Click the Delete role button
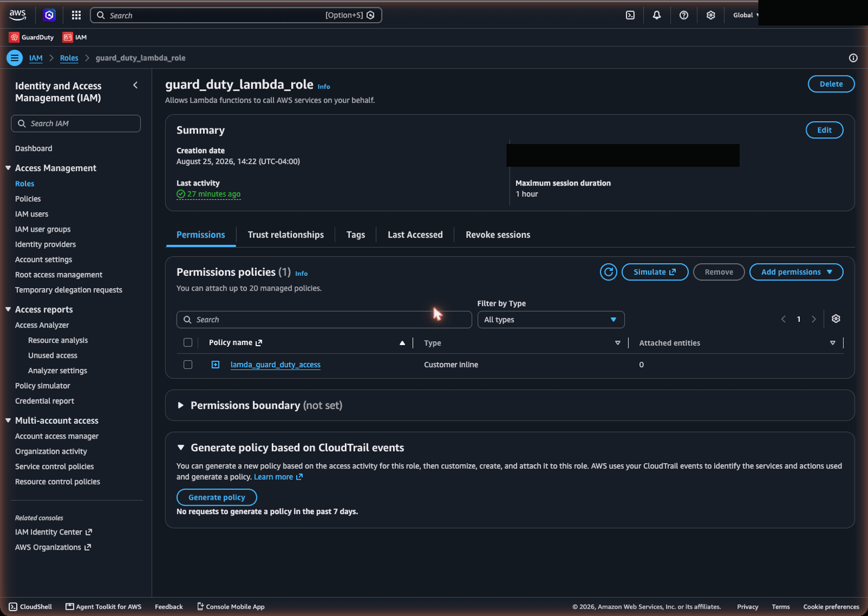The height and width of the screenshot is (616, 868). (831, 84)
